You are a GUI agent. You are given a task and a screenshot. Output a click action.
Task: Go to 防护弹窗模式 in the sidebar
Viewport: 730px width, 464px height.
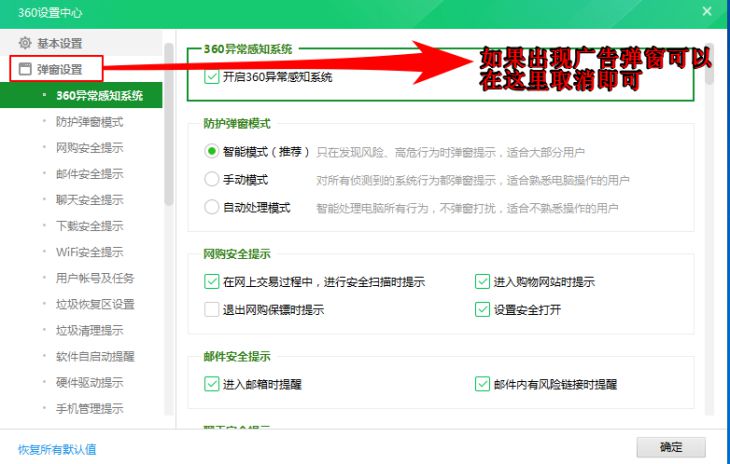coord(89,122)
